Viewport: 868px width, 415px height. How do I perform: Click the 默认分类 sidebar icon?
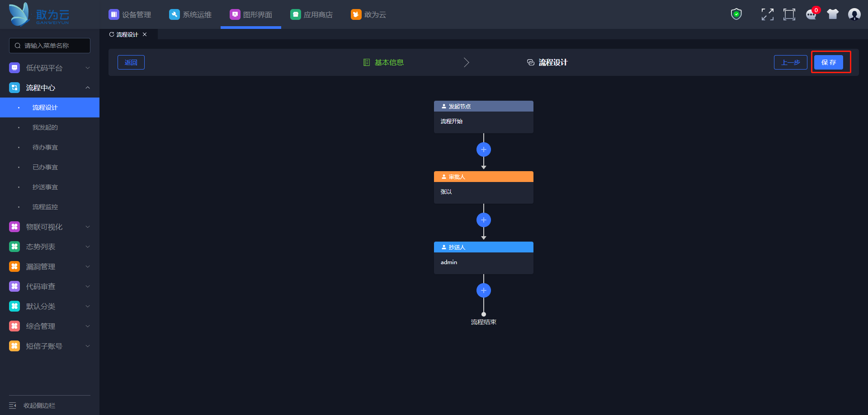(x=14, y=306)
